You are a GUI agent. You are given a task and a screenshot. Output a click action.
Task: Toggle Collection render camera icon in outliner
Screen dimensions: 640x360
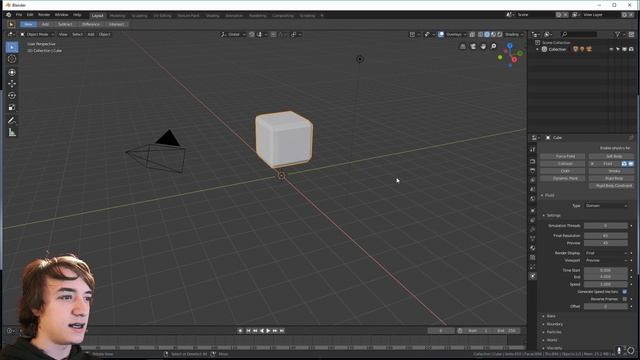[x=631, y=49]
